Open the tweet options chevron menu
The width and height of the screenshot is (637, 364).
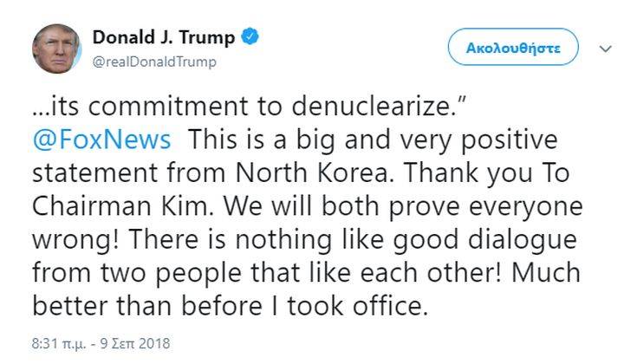pyautogui.click(x=606, y=49)
